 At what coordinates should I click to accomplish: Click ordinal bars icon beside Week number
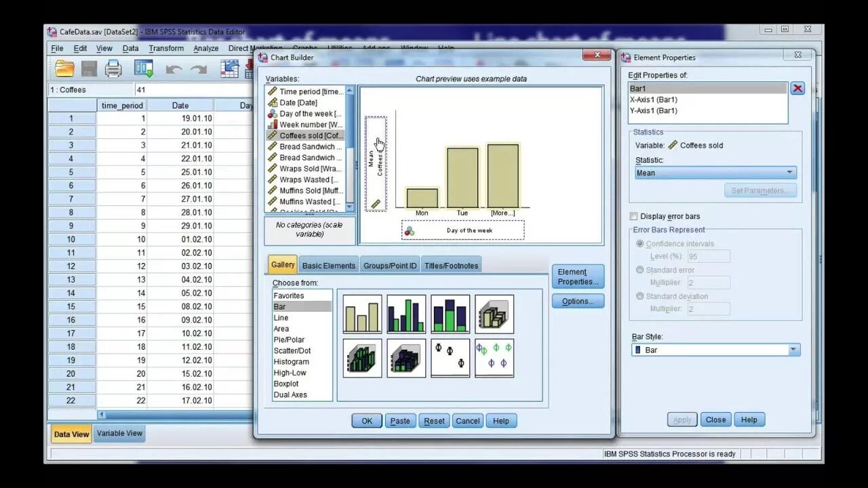[x=272, y=125]
